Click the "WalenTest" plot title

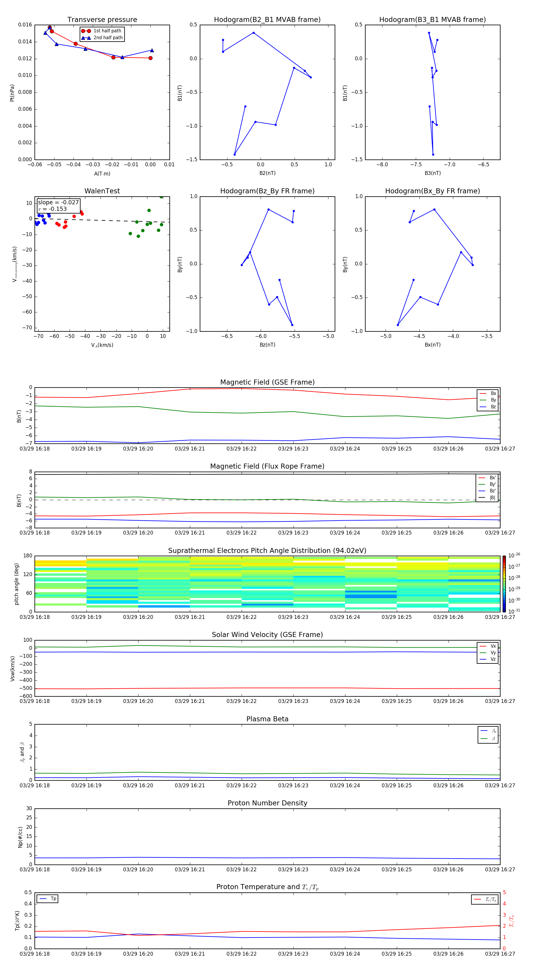point(102,191)
